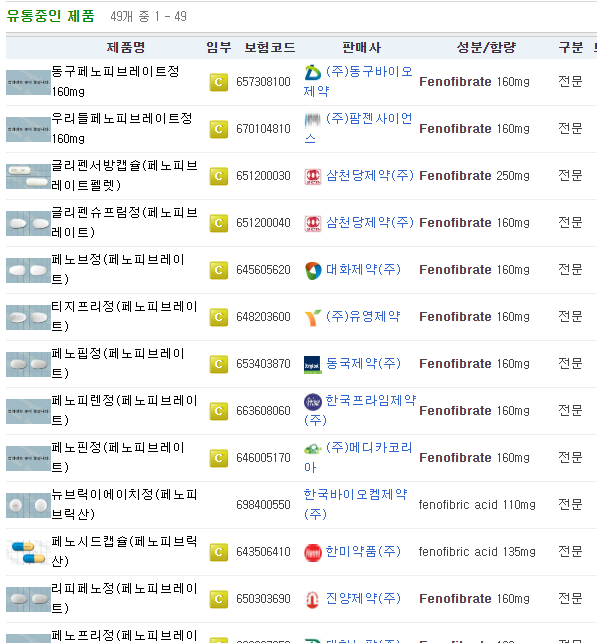Open (주)메디카코리아 seller link
Screen dimensions: 597x643
[358, 457]
